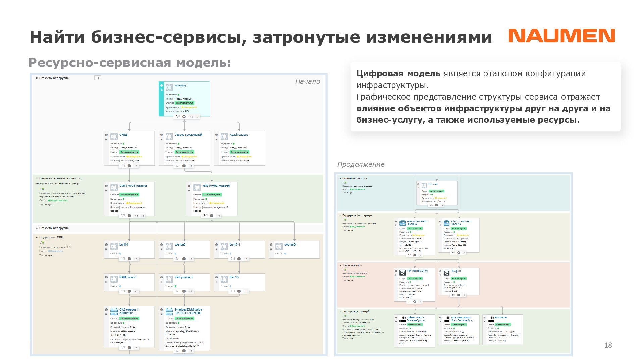Click the +1 stepper under the Inventory node
The image size is (644, 362).
click(191, 117)
